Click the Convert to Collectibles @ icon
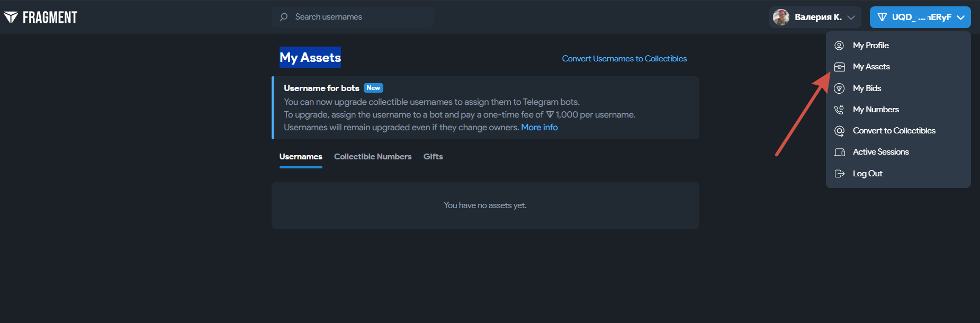Image resolution: width=980 pixels, height=323 pixels. tap(839, 131)
